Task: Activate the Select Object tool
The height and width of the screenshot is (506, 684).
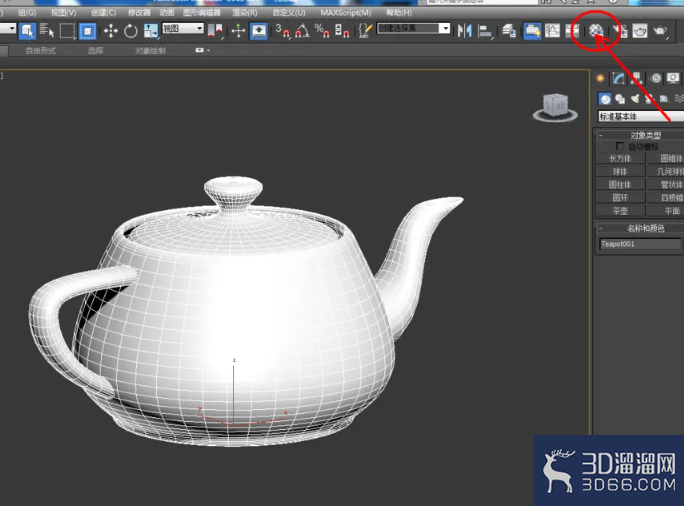Action: pyautogui.click(x=27, y=31)
